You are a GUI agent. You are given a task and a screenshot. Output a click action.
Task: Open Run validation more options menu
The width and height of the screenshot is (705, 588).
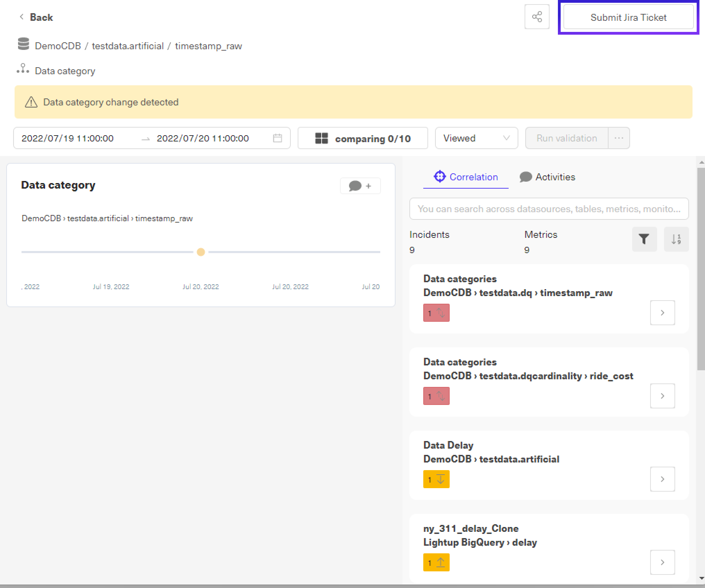[619, 138]
